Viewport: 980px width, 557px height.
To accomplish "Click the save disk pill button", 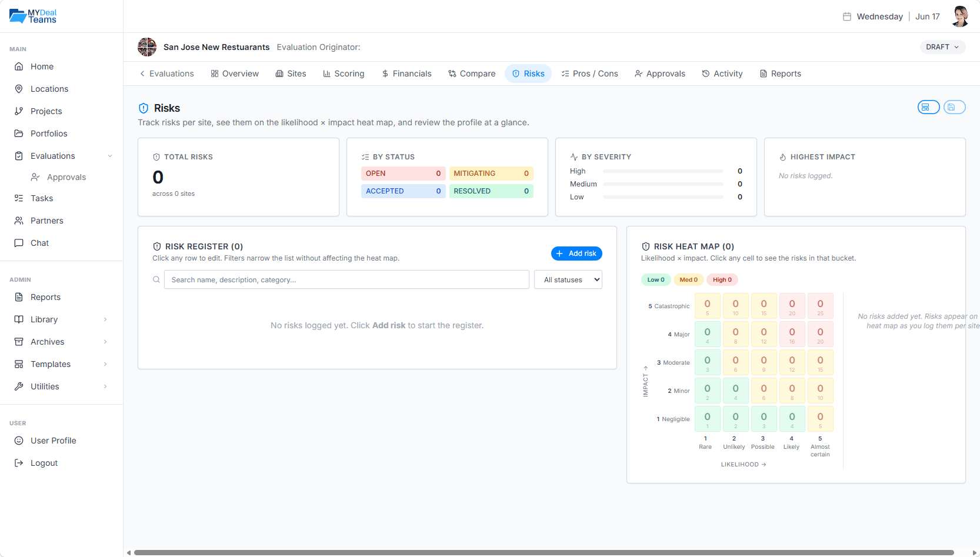I will pos(955,107).
